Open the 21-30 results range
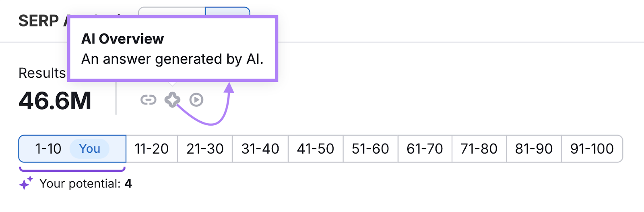The image size is (644, 212). tap(205, 149)
